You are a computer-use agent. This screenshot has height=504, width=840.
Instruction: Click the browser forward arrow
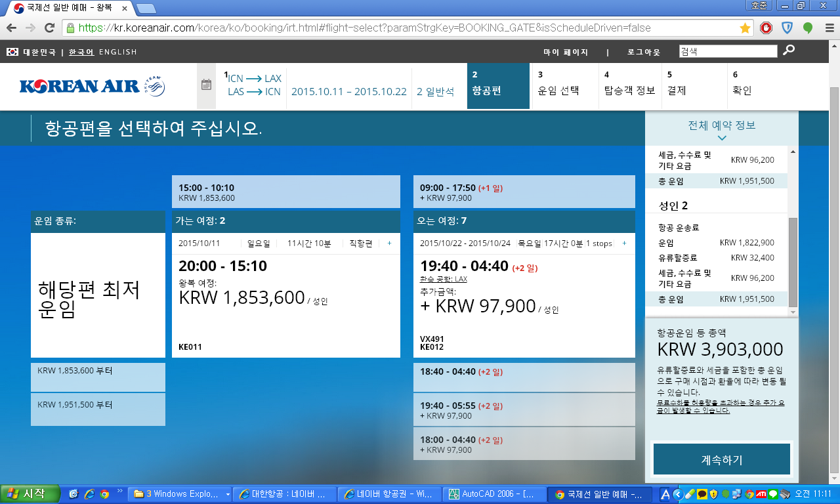30,28
